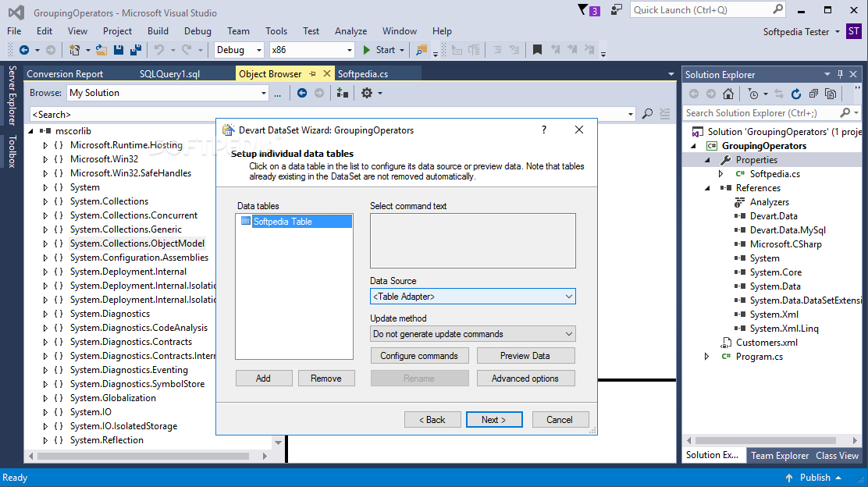Expand the System.Collections namespace node
Viewport: 868px width, 487px height.
(x=45, y=201)
